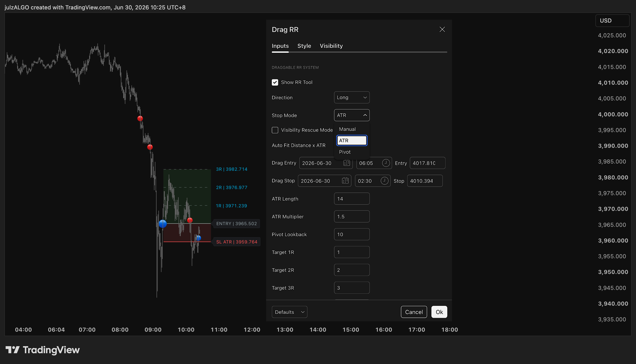Confirm settings with the Ok button
The image size is (636, 364).
click(439, 312)
